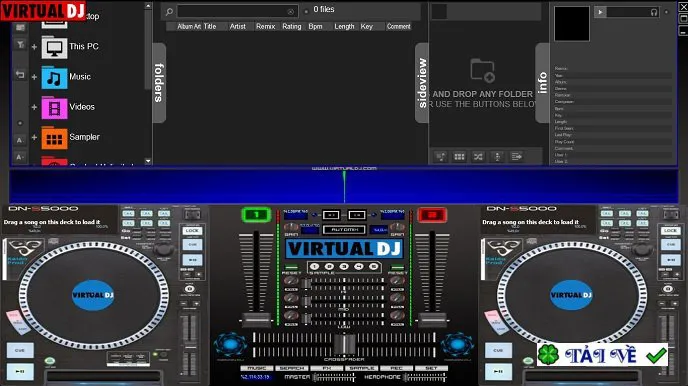The height and width of the screenshot is (386, 688).
Task: Toggle the right deck LOCK button
Action: click(x=670, y=231)
